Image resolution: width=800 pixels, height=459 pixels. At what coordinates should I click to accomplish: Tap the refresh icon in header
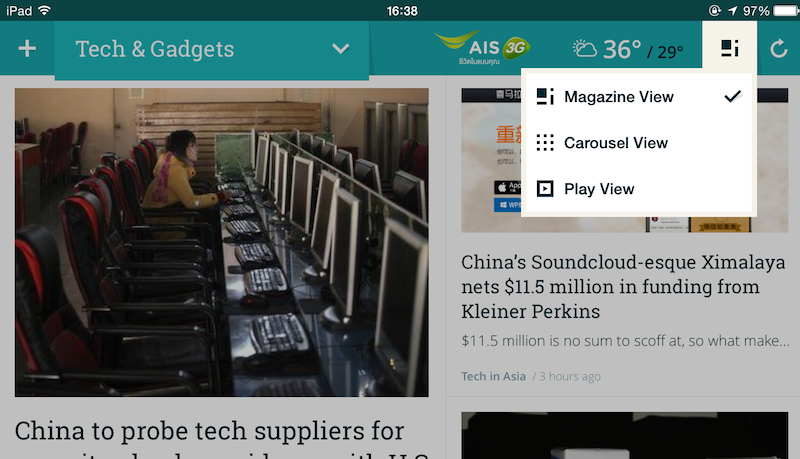click(x=779, y=49)
